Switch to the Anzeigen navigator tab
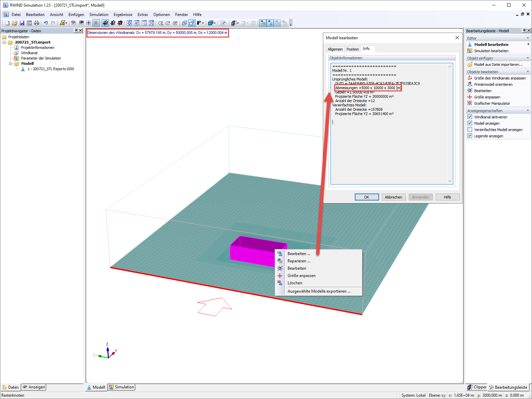 [x=34, y=387]
